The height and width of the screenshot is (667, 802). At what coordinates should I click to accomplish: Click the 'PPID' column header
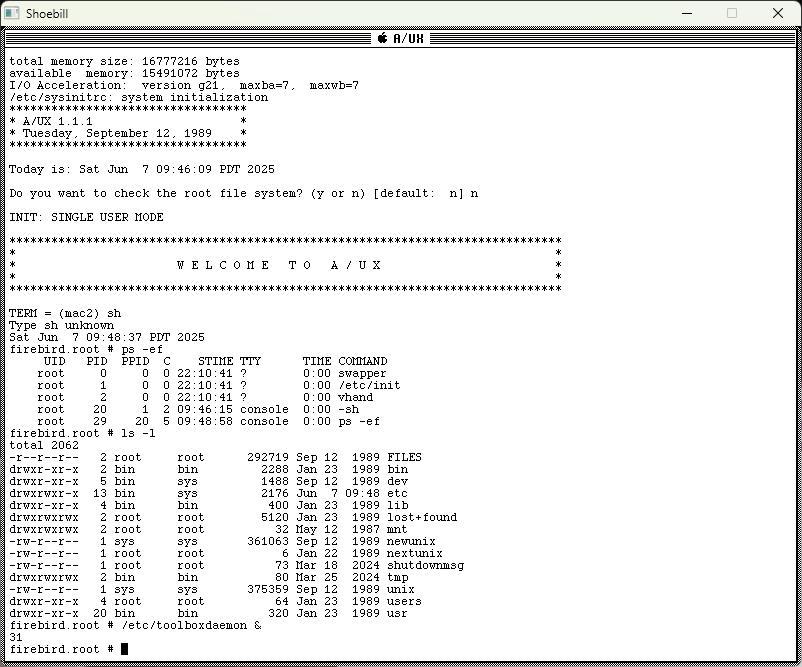pyautogui.click(x=135, y=362)
